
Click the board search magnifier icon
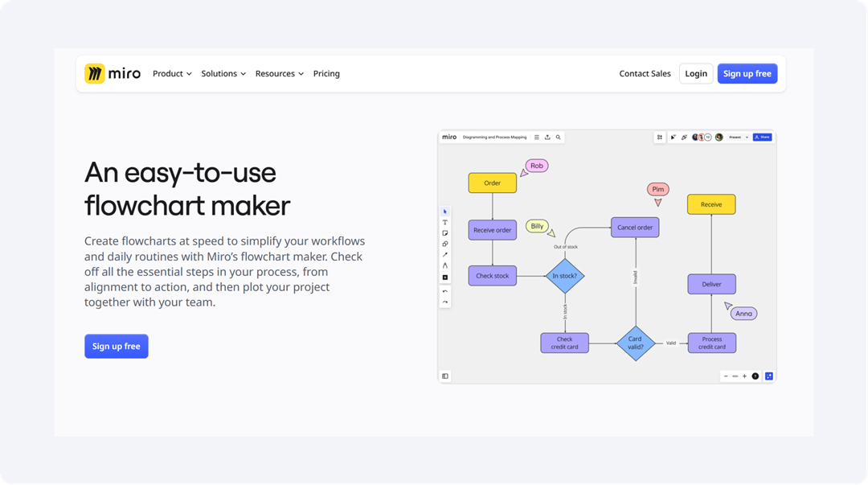click(559, 137)
